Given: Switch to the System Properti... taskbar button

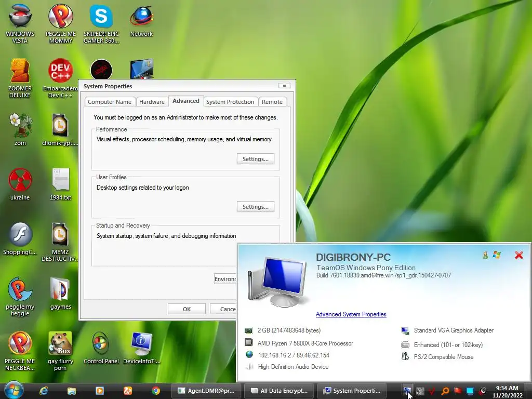Looking at the screenshot, I should (x=352, y=391).
